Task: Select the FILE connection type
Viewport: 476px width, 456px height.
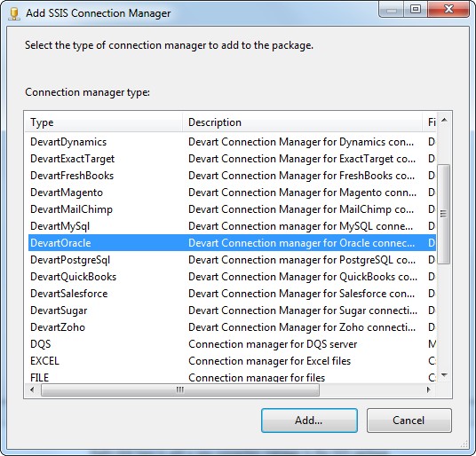Action: [x=233, y=377]
